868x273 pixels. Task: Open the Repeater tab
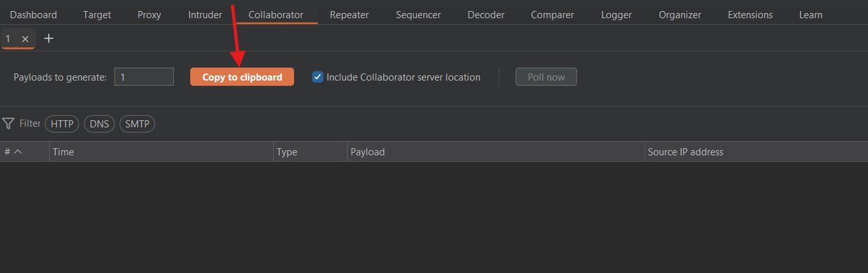[x=349, y=14]
